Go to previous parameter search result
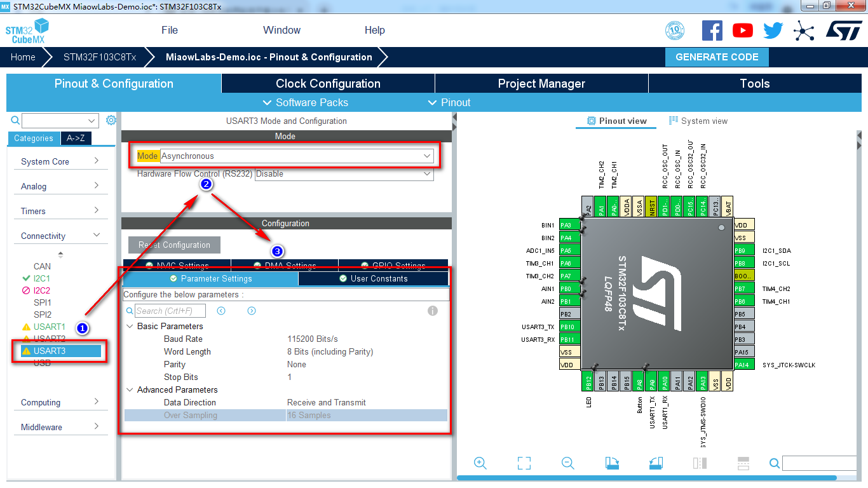Screen dimensions: 868x488 (221, 311)
